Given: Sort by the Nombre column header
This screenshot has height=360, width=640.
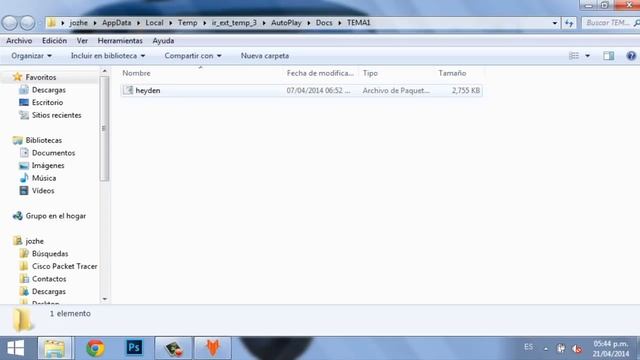Looking at the screenshot, I should (136, 73).
